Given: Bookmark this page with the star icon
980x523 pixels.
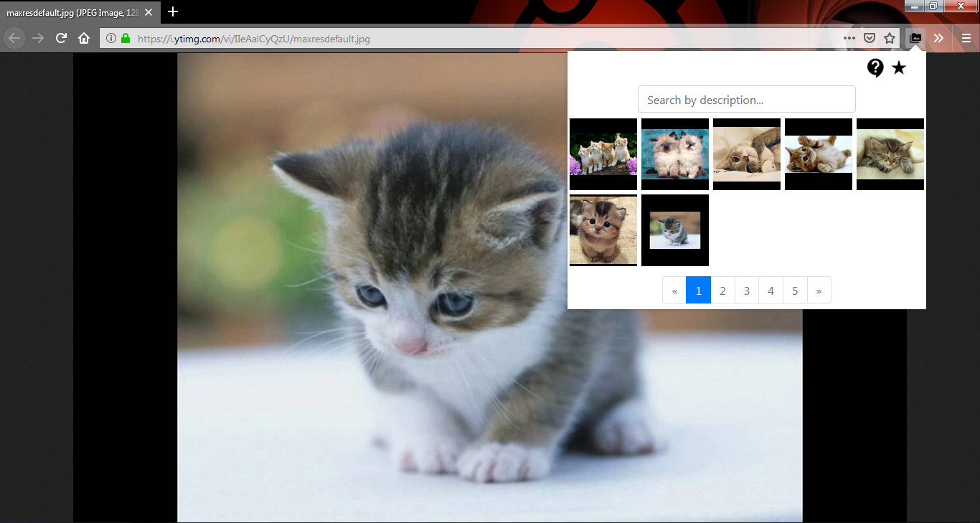Looking at the screenshot, I should tap(890, 38).
